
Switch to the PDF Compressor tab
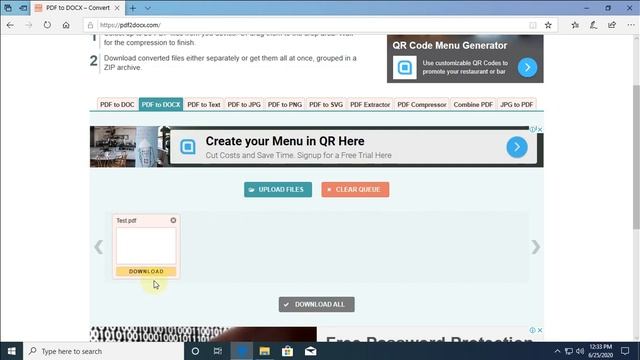point(422,104)
